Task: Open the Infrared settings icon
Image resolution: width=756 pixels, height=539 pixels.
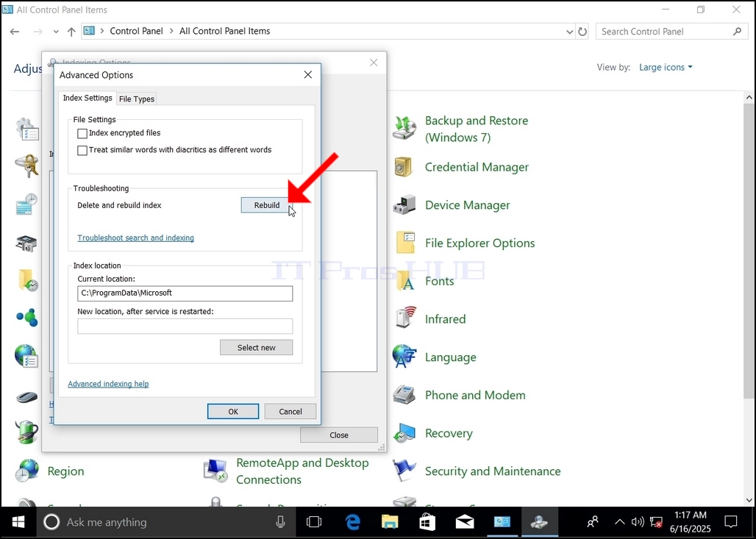Action: pyautogui.click(x=405, y=318)
